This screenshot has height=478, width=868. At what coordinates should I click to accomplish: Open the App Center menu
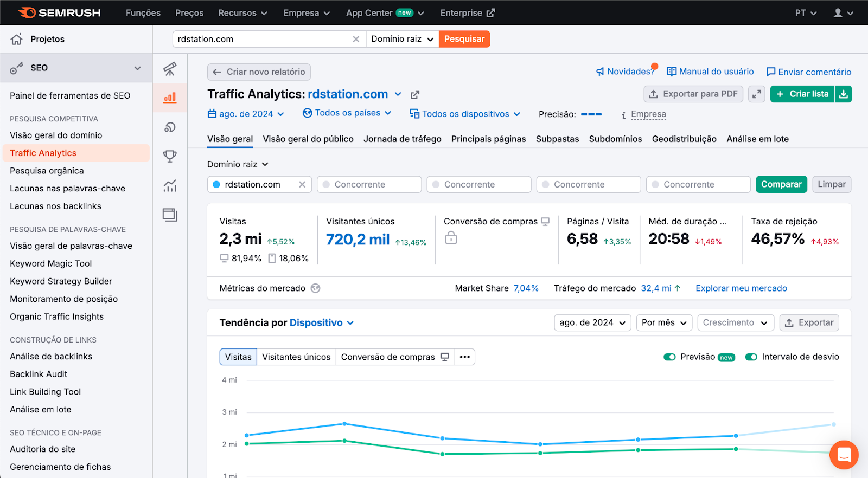[385, 13]
